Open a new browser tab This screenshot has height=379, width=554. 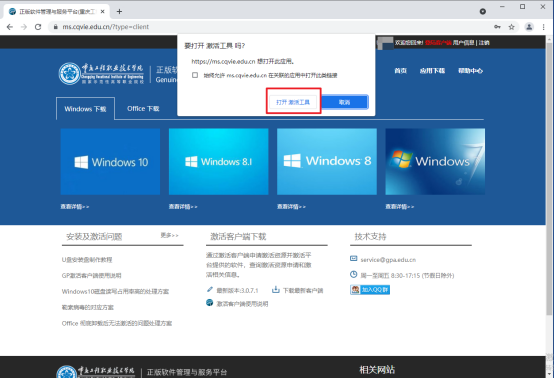point(119,12)
